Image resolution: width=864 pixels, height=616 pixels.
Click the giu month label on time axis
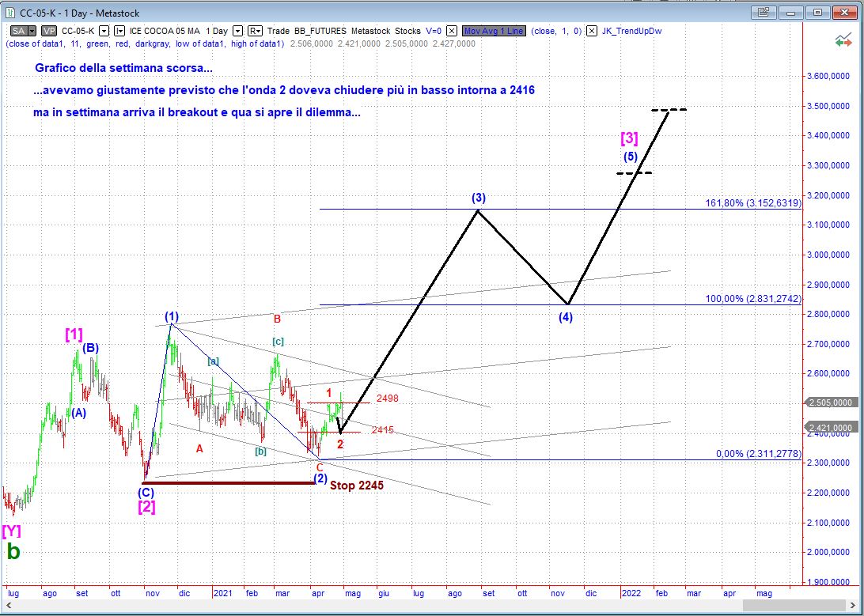(x=384, y=593)
